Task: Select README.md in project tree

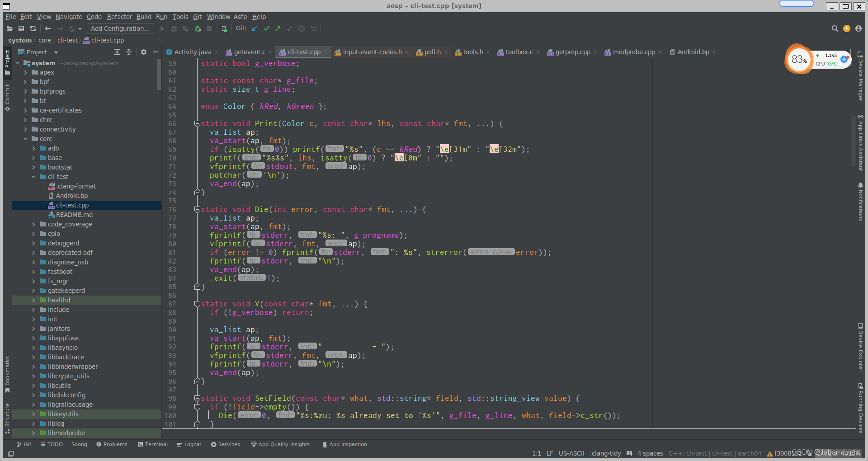Action: pos(74,215)
